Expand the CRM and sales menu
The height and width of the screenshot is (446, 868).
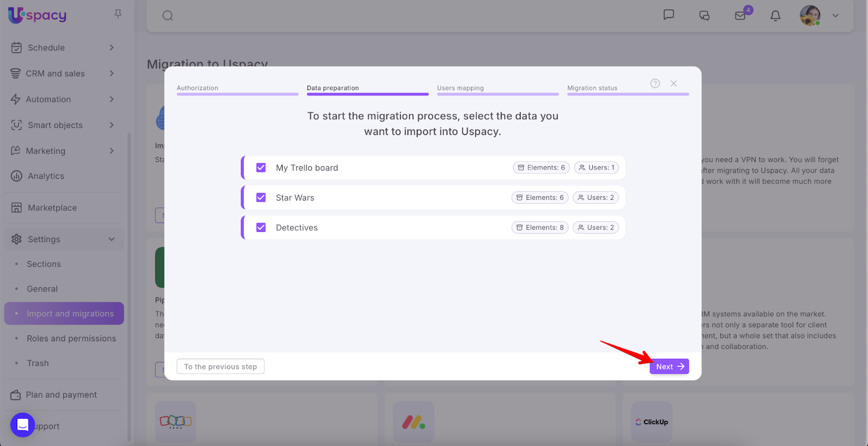[111, 74]
